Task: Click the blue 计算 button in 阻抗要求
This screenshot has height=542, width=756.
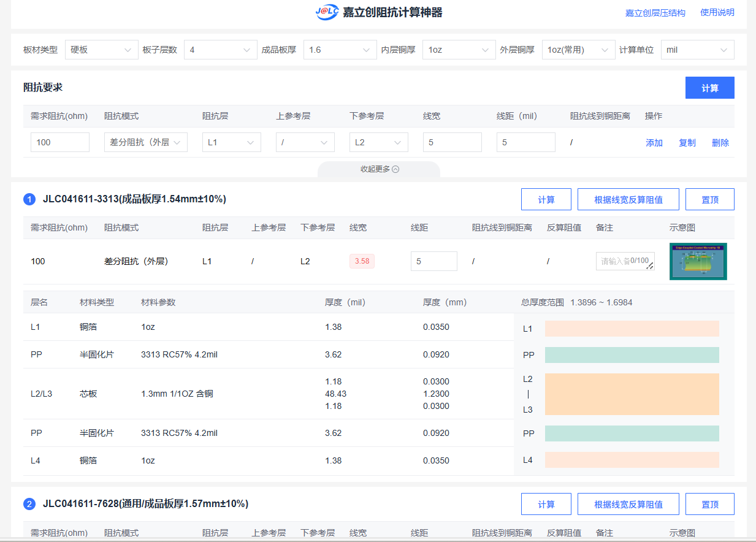Action: click(709, 88)
